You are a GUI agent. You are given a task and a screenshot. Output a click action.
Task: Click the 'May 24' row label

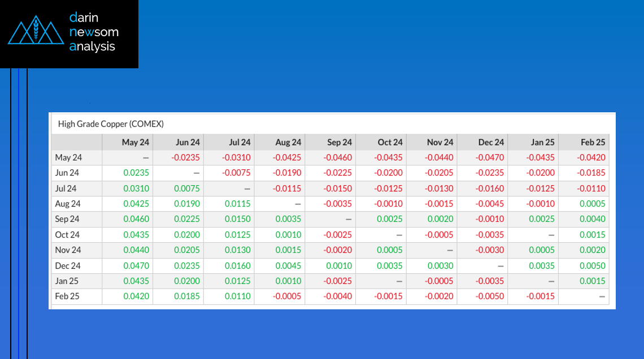pos(68,157)
